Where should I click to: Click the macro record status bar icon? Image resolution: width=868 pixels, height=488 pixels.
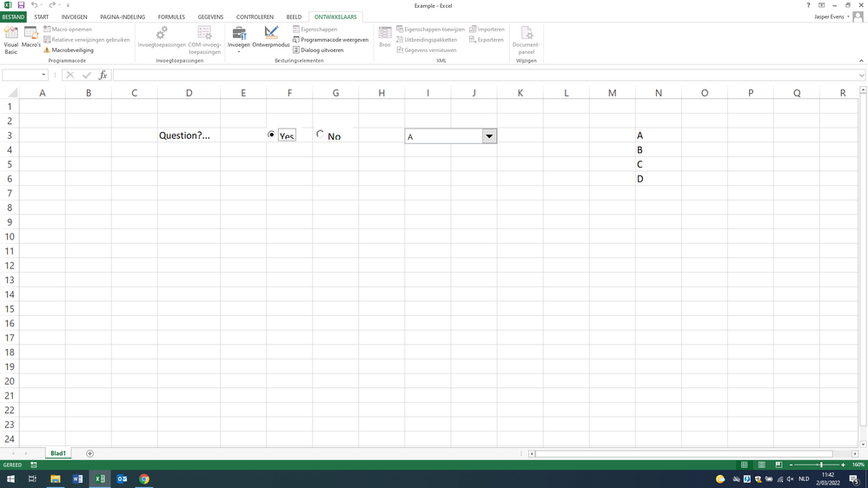(34, 465)
